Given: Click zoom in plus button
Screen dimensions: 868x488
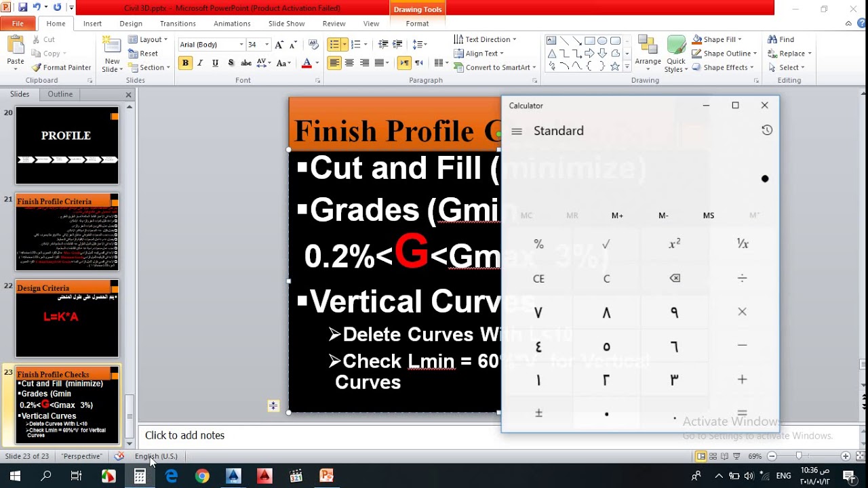Looking at the screenshot, I should pyautogui.click(x=846, y=456).
